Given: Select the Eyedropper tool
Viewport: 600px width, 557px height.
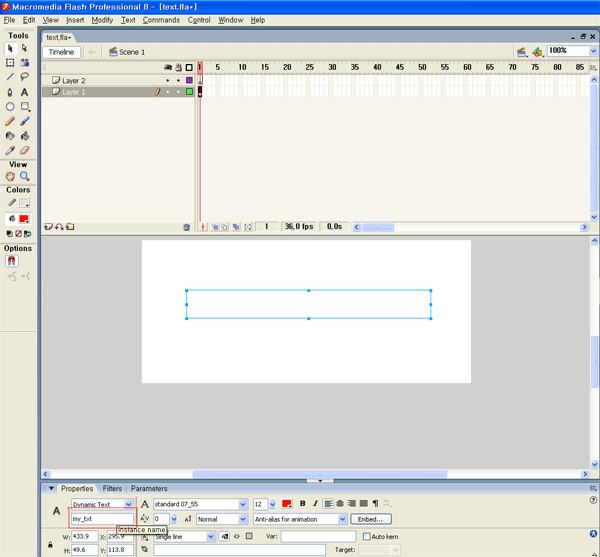Looking at the screenshot, I should (x=10, y=150).
